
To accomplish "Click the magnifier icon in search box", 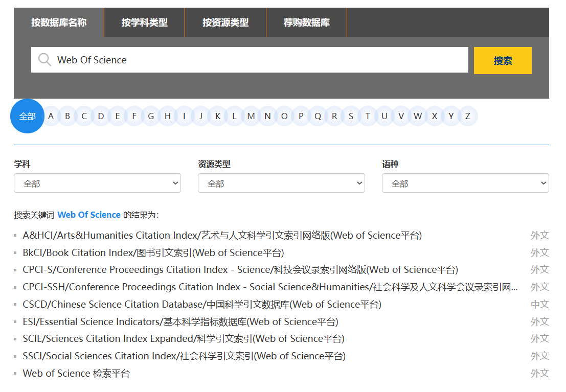I will point(45,60).
